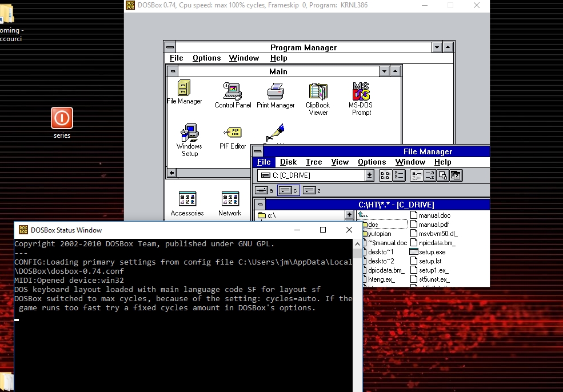
Task: Open the Control Panel icon
Action: point(233,91)
